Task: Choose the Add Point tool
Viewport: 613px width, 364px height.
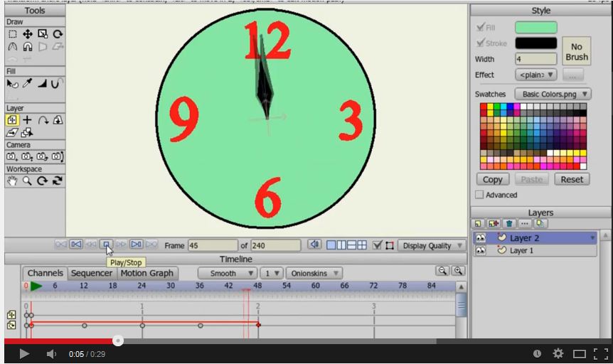Action: (x=13, y=46)
